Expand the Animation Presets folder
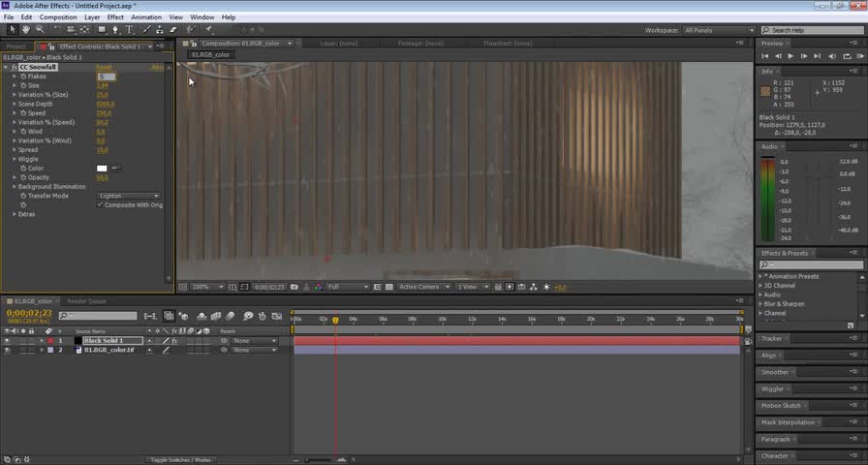The image size is (868, 465). [x=761, y=277]
